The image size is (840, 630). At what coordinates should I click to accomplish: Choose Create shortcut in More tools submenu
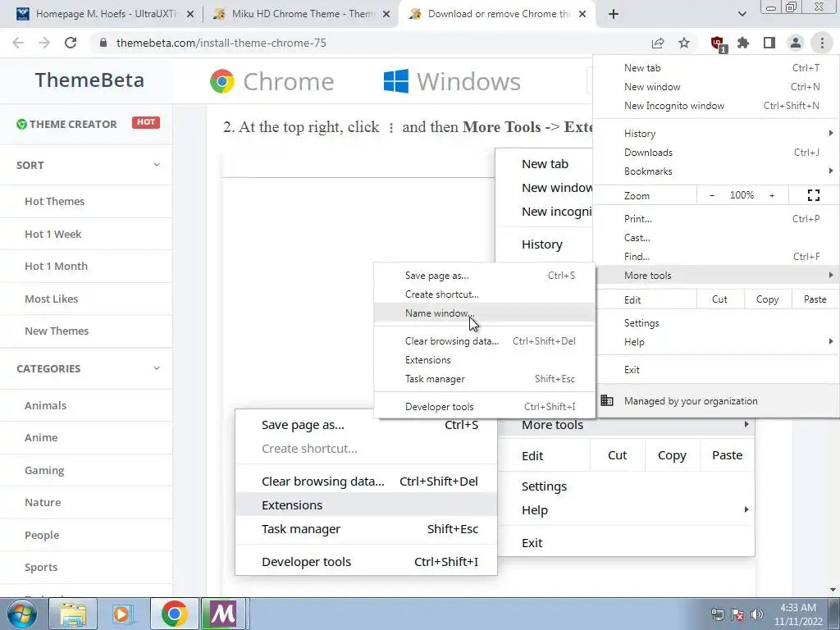point(484,294)
